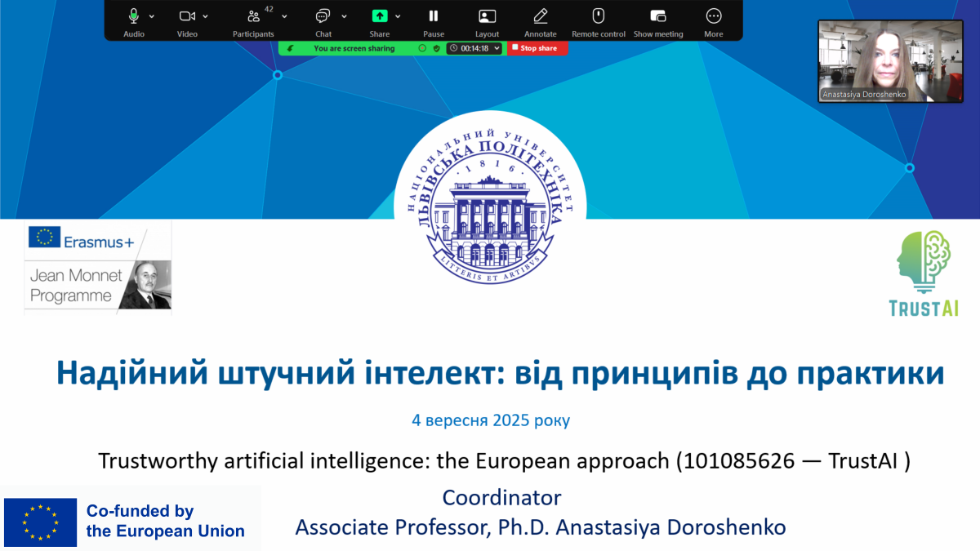The width and height of the screenshot is (980, 551).
Task: Expand the Video options arrow
Action: pos(205,16)
